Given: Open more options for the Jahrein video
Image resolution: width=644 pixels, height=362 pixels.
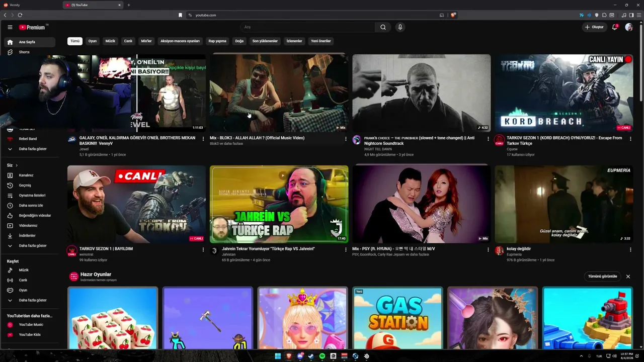Looking at the screenshot, I should point(346,249).
